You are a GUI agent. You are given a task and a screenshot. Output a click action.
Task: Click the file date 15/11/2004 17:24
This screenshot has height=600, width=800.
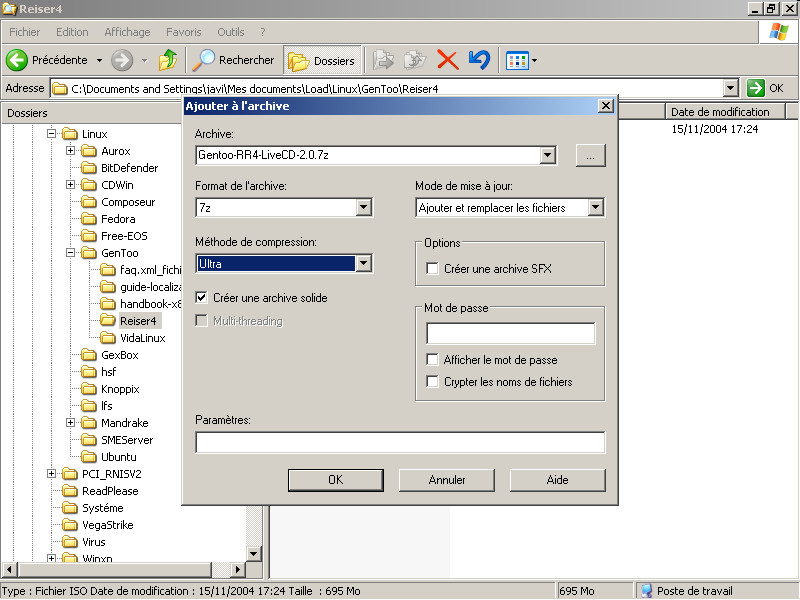coord(714,129)
